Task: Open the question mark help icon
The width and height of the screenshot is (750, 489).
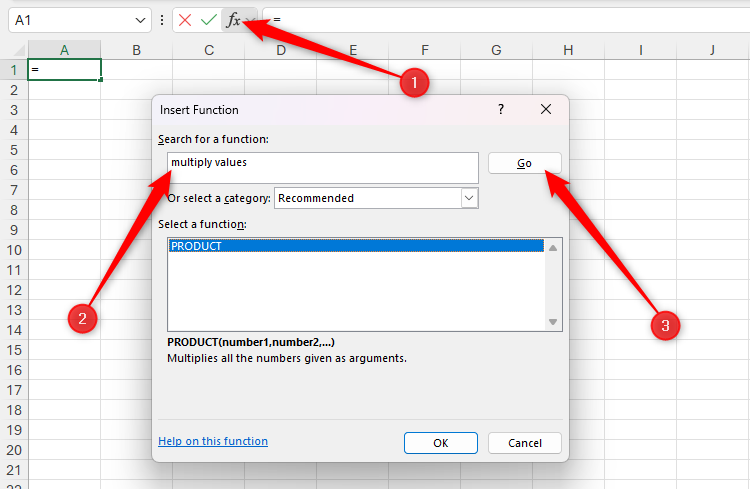Action: click(x=501, y=109)
